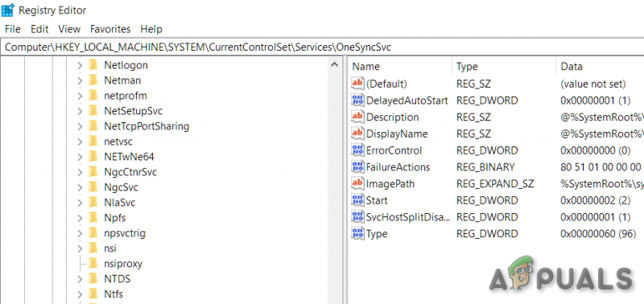
Task: Open the View menu
Action: [69, 29]
